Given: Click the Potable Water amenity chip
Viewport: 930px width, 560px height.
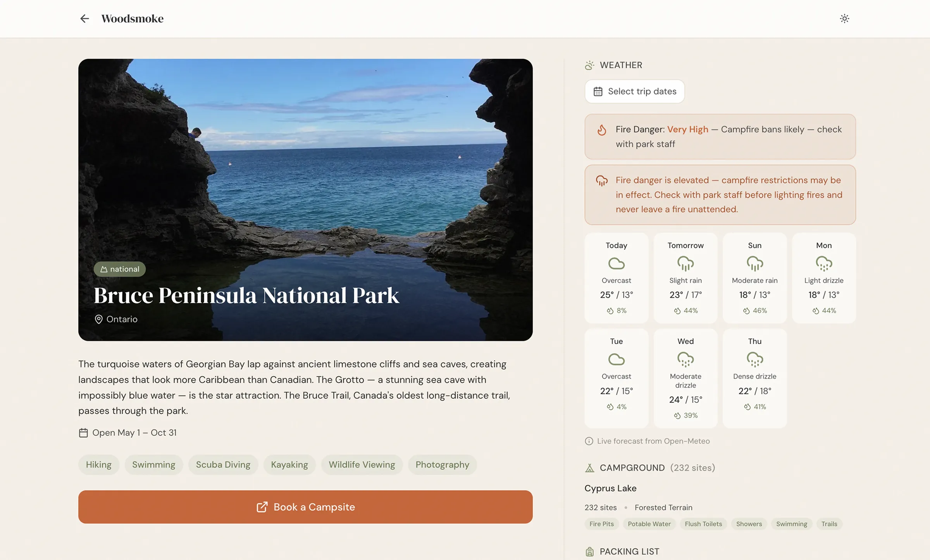Looking at the screenshot, I should coord(649,524).
